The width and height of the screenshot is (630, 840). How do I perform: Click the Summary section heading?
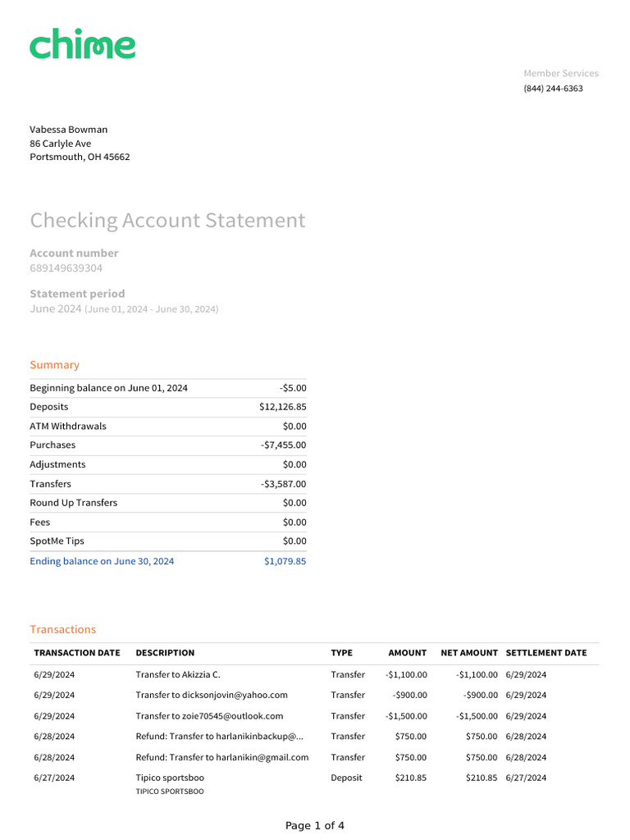(55, 365)
